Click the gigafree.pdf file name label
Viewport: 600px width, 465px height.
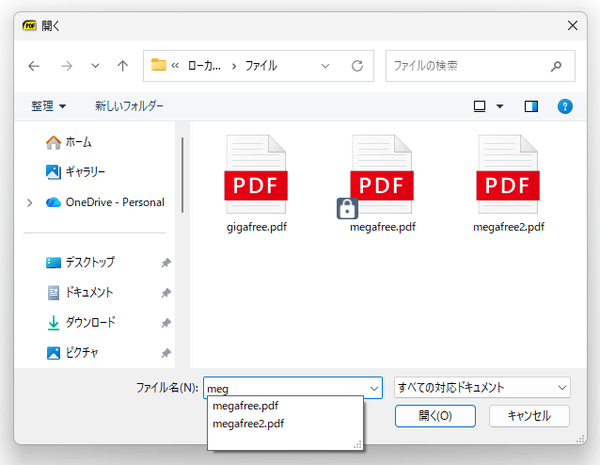[256, 227]
